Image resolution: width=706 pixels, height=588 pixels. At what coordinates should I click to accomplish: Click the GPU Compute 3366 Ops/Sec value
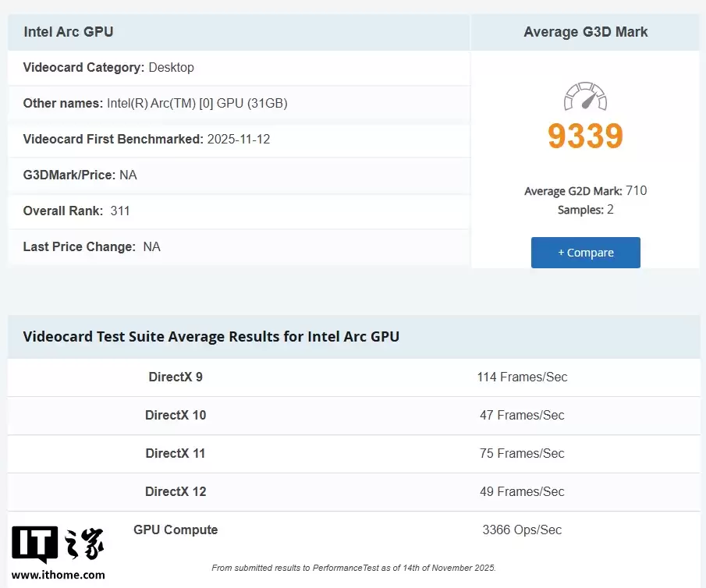(522, 530)
